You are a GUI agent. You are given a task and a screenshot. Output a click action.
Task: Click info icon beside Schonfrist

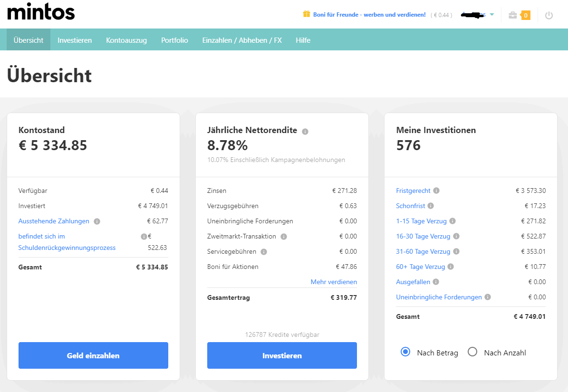click(431, 206)
